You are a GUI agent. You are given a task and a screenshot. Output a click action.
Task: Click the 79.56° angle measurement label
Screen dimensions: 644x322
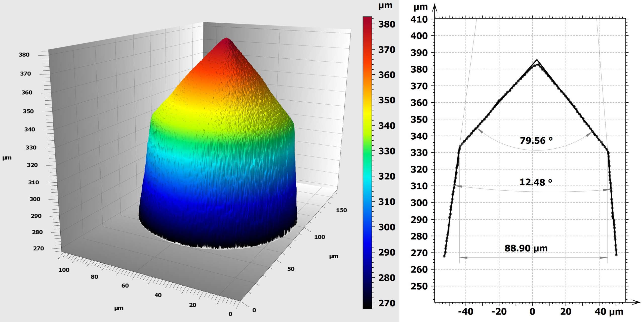tap(536, 140)
